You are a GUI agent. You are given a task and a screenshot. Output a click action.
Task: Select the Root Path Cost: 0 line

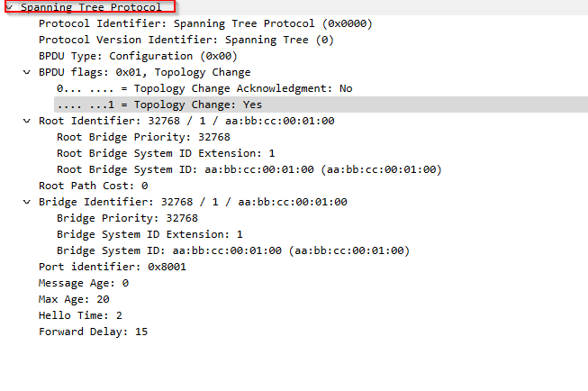tap(94, 186)
